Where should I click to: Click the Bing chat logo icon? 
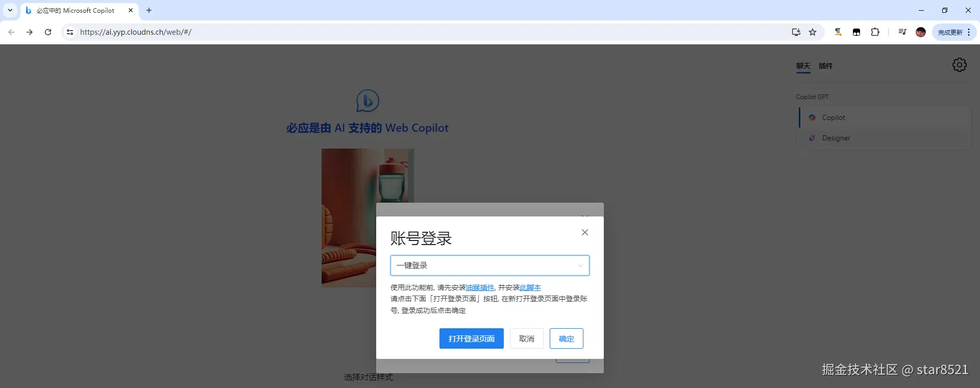coord(367,101)
